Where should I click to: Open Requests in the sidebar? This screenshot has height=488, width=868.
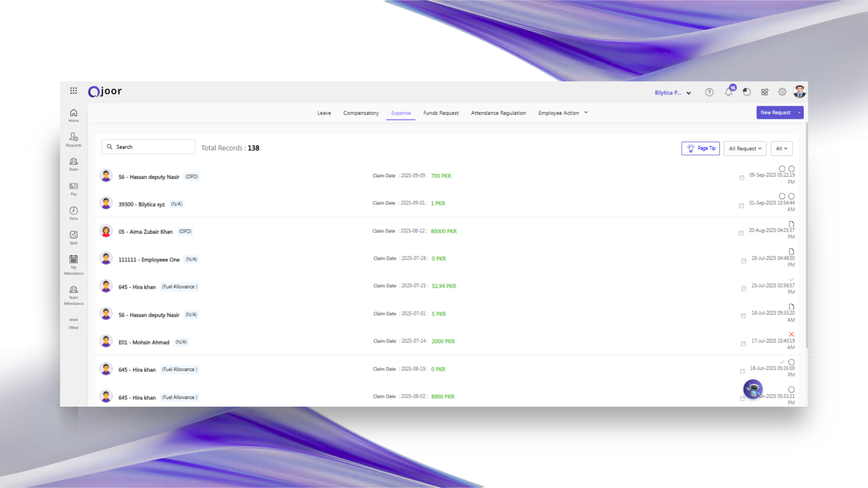(74, 139)
